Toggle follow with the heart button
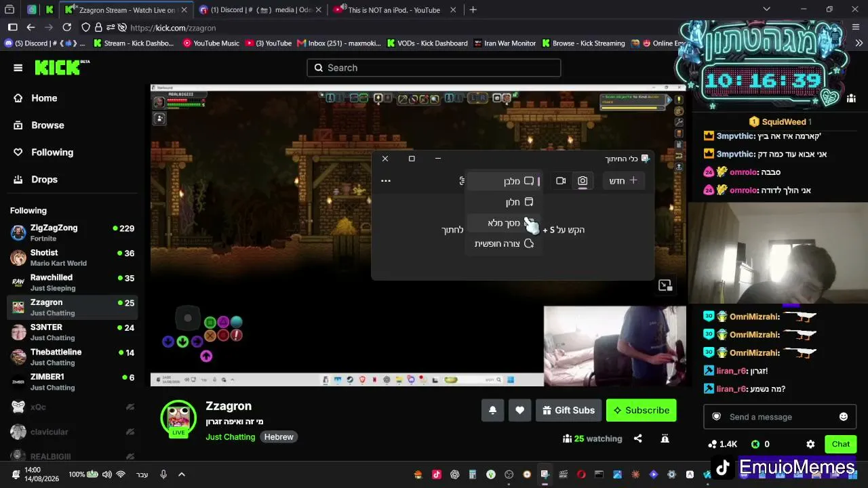 click(520, 410)
